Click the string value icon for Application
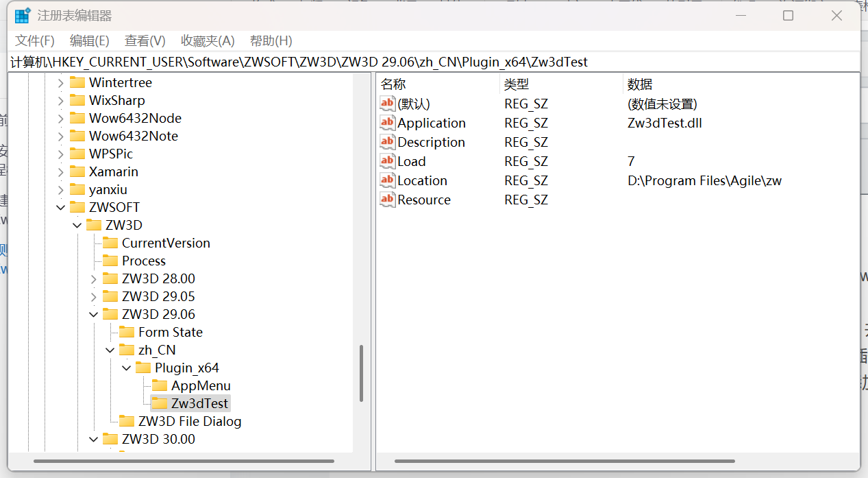The image size is (868, 478). (388, 123)
